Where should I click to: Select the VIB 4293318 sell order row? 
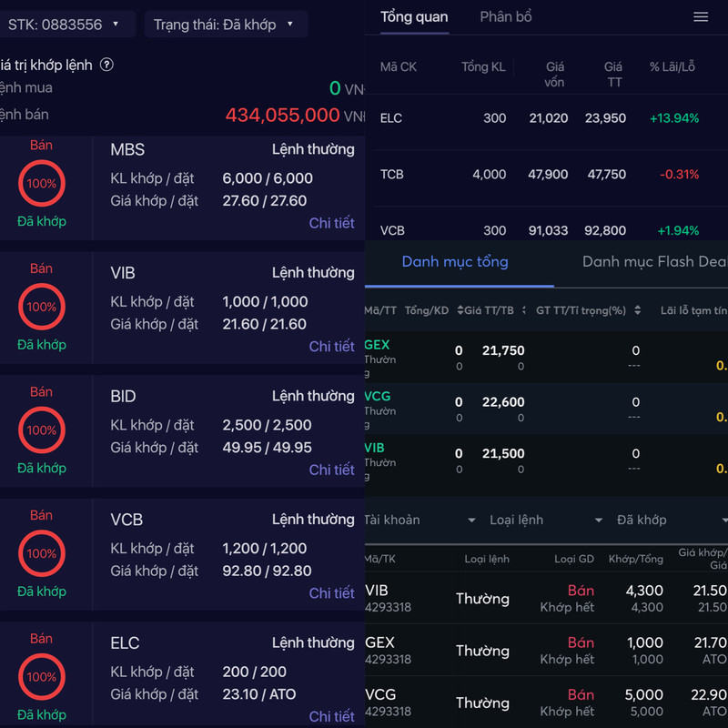pos(547,599)
